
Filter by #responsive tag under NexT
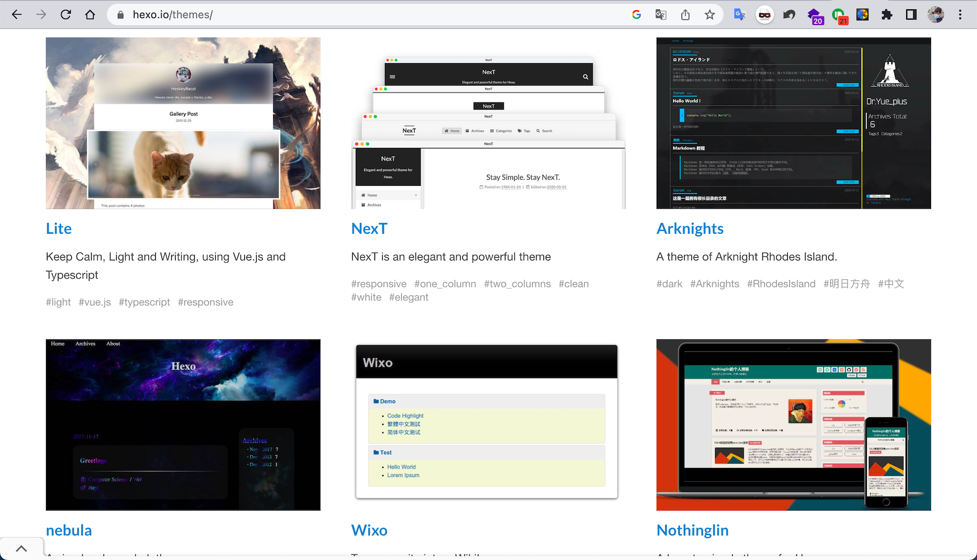(379, 284)
